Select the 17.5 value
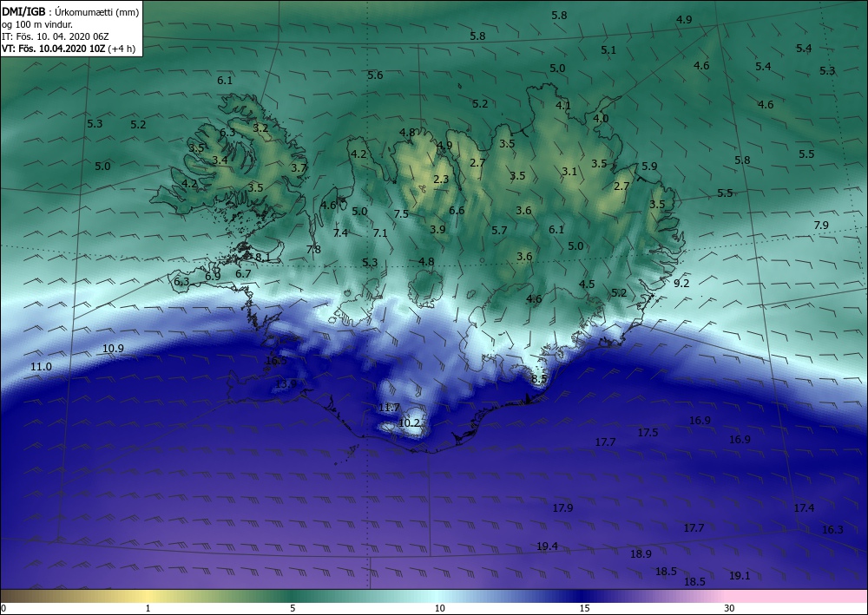The image size is (868, 615). click(648, 433)
